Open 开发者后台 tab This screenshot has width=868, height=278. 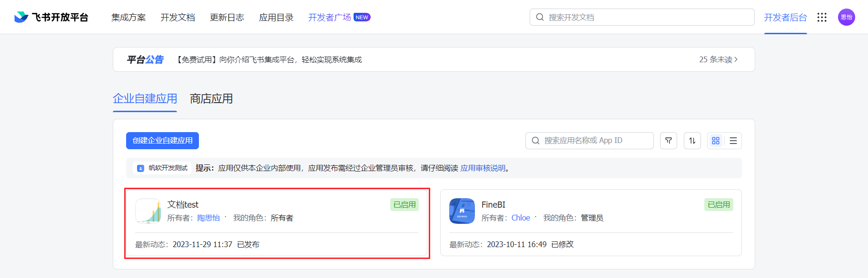click(x=785, y=18)
